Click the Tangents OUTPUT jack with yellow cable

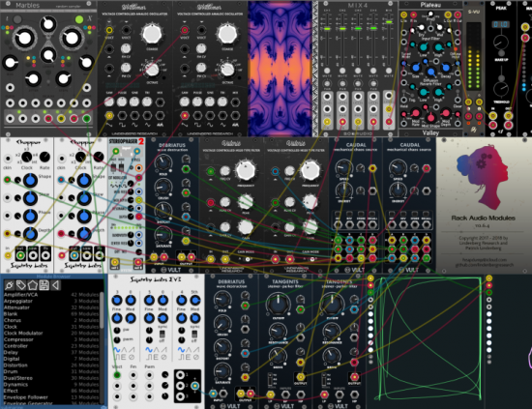coord(300,376)
